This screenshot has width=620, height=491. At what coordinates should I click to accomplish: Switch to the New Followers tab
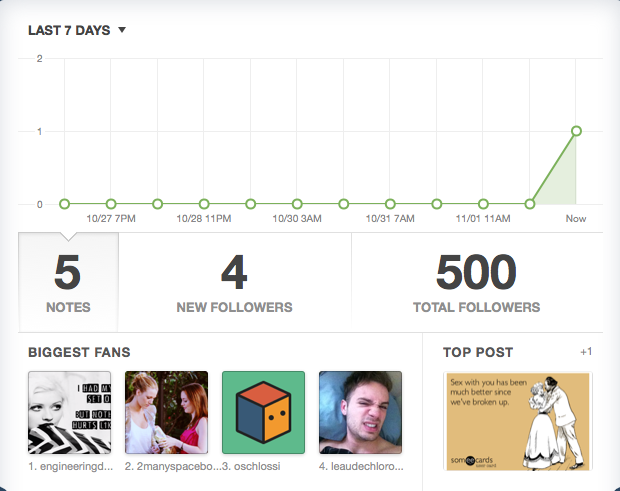pyautogui.click(x=234, y=282)
